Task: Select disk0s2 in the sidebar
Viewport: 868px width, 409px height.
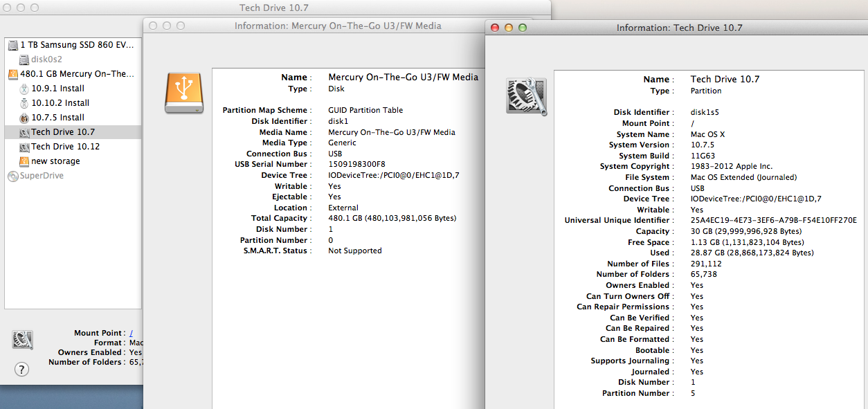Action: click(73, 60)
